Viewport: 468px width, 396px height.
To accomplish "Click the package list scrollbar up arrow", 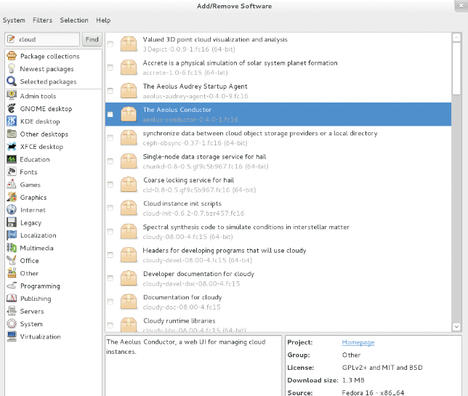I will pos(456,37).
